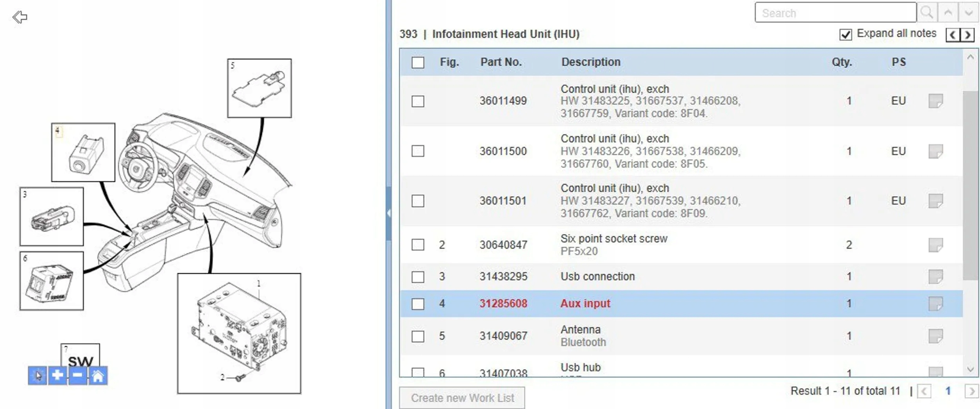Image resolution: width=980 pixels, height=409 pixels.
Task: Click part number 36011500
Action: 503,151
